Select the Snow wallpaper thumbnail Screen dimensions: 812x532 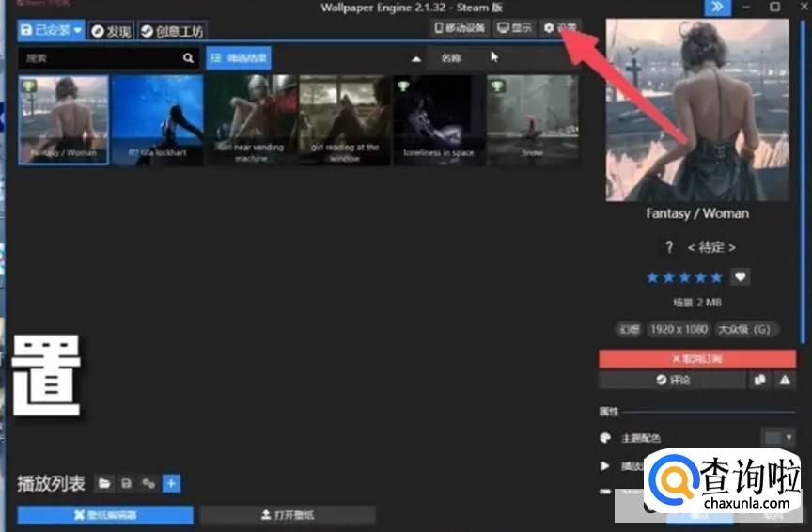coord(532,119)
